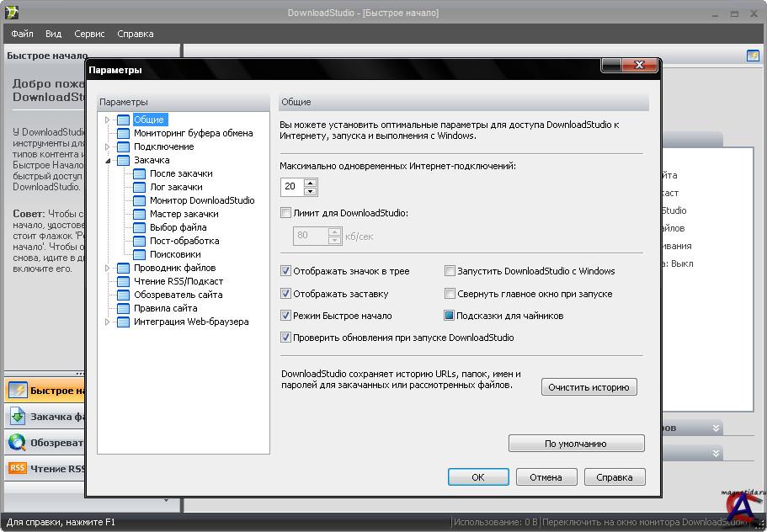Click the connections number field showing 20
The width and height of the screenshot is (767, 532).
tap(292, 187)
